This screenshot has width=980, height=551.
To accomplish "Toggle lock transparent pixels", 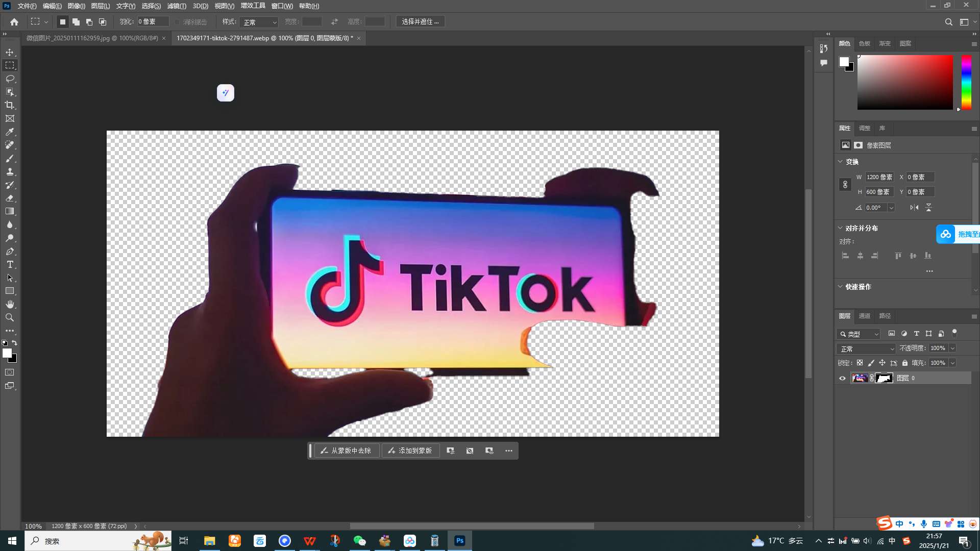I will click(x=860, y=363).
